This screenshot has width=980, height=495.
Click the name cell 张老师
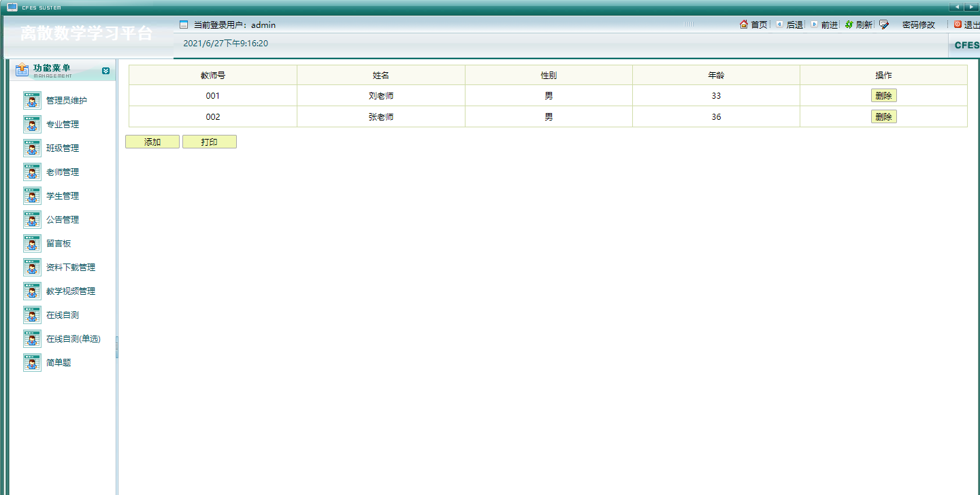381,117
